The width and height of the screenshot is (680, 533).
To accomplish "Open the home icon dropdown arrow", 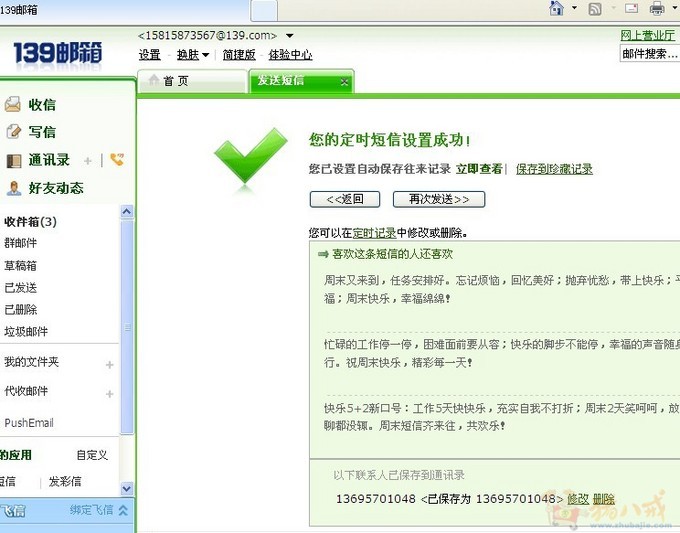I will [574, 7].
